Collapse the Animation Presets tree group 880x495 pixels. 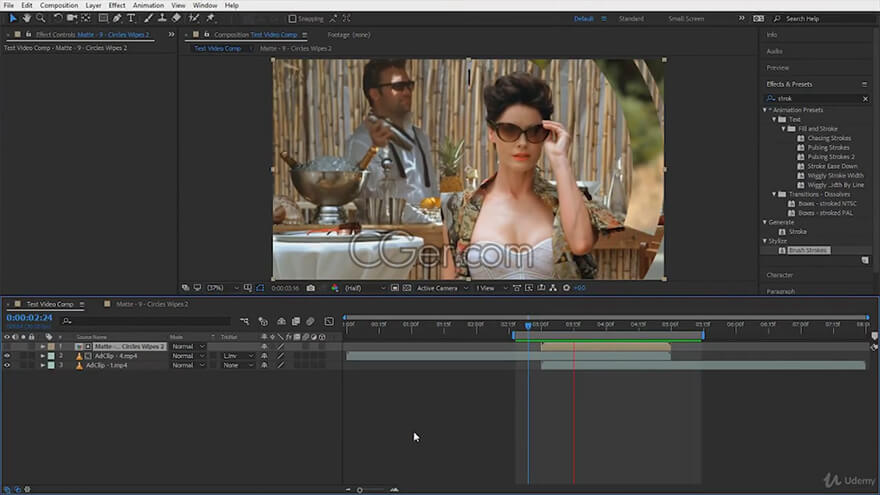[764, 110]
